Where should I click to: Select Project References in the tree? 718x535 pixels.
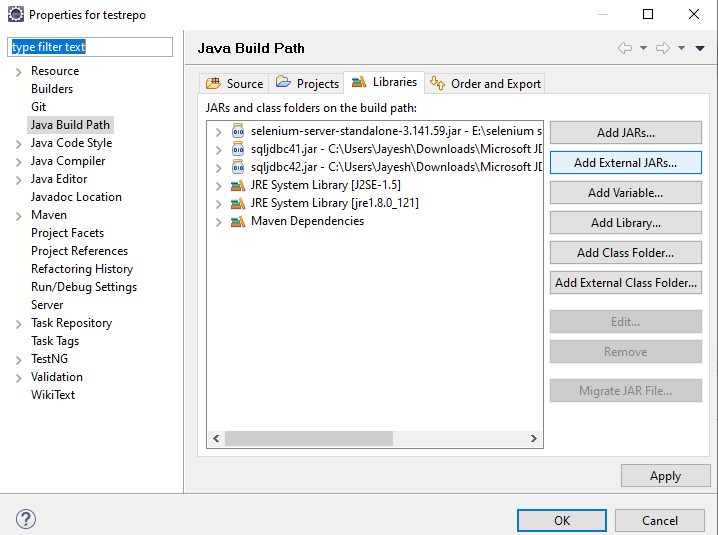pyautogui.click(x=79, y=251)
